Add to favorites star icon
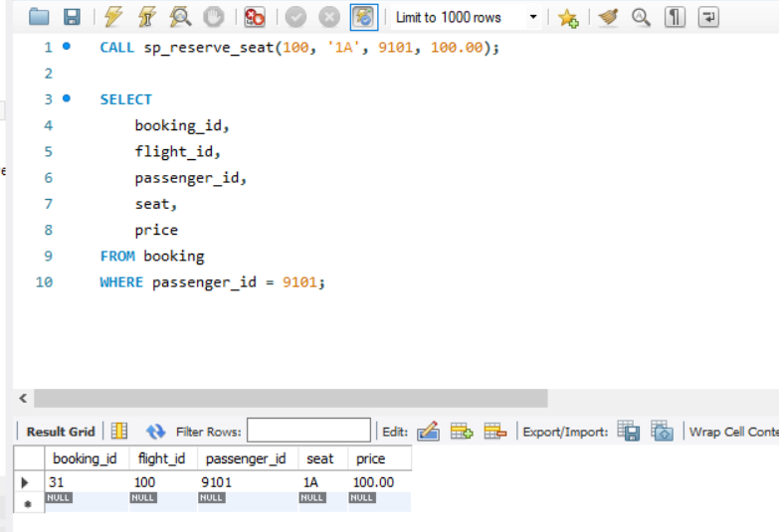 point(568,18)
